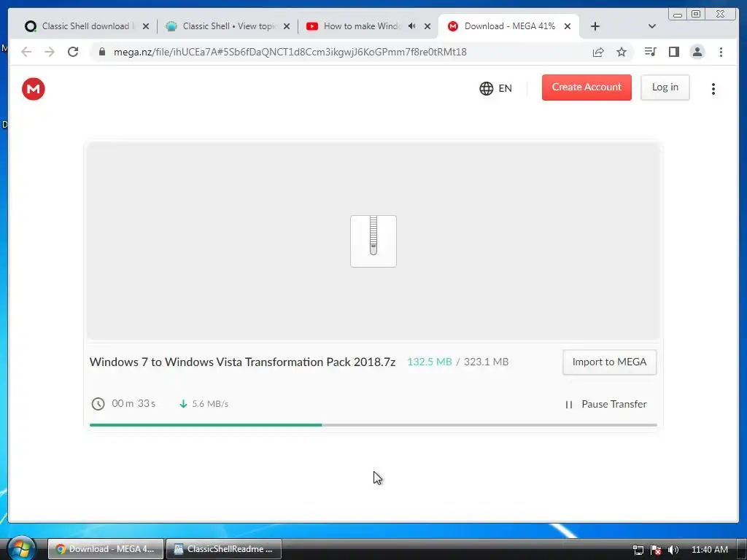Reload the current page
The height and width of the screenshot is (560, 747).
73,52
